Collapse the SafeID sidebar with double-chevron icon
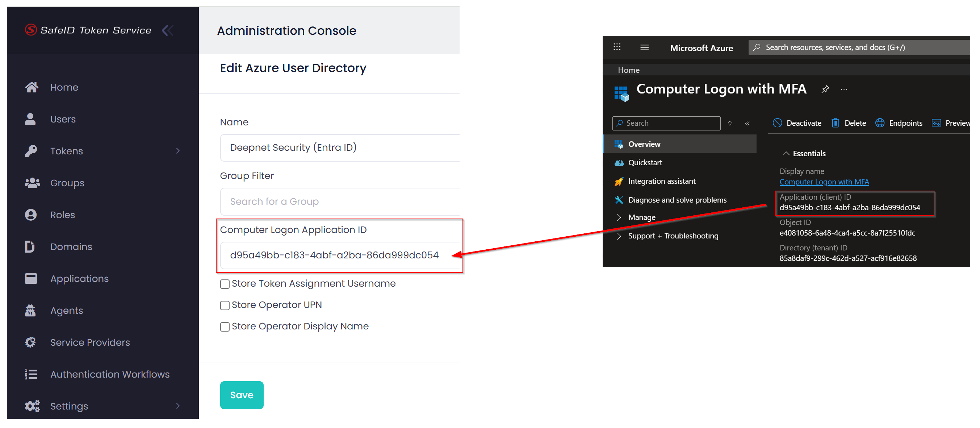The width and height of the screenshot is (980, 428). pyautogui.click(x=167, y=30)
